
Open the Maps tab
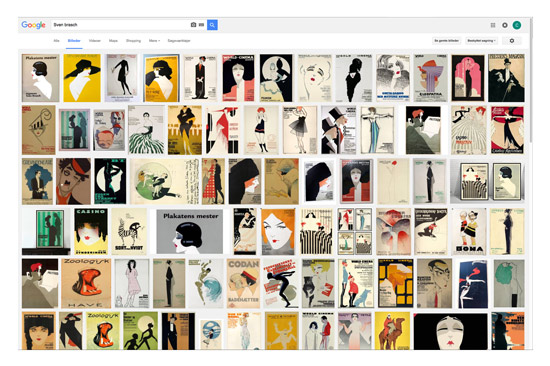113,41
